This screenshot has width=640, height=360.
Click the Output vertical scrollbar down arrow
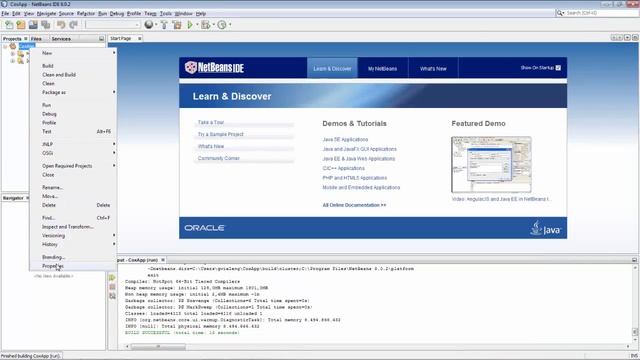[635, 340]
